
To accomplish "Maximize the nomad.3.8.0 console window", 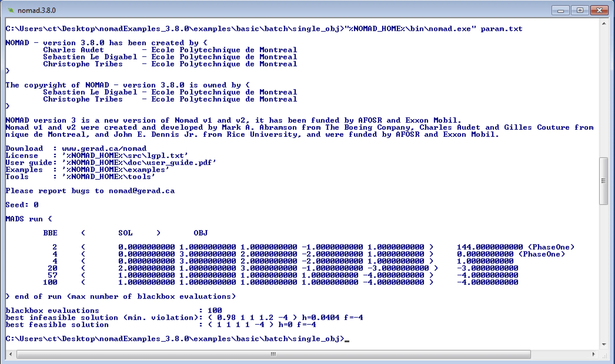I will point(580,11).
